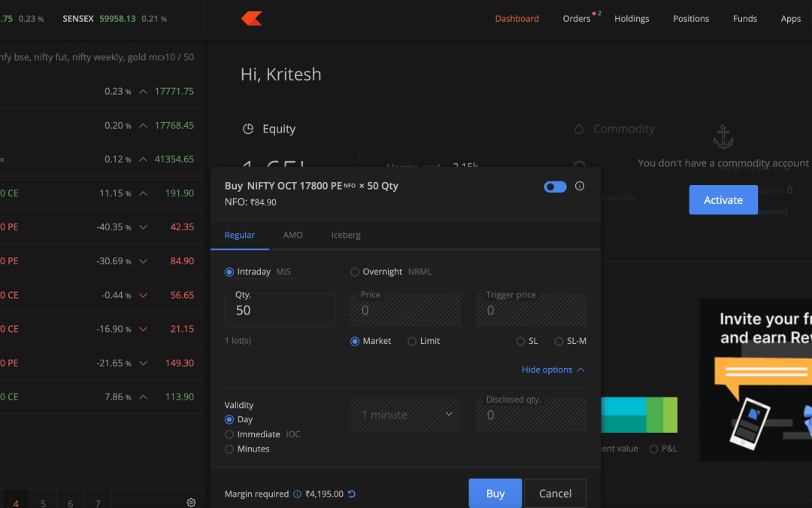Image resolution: width=812 pixels, height=508 pixels.
Task: Click the Equity pie chart icon
Action: point(248,129)
